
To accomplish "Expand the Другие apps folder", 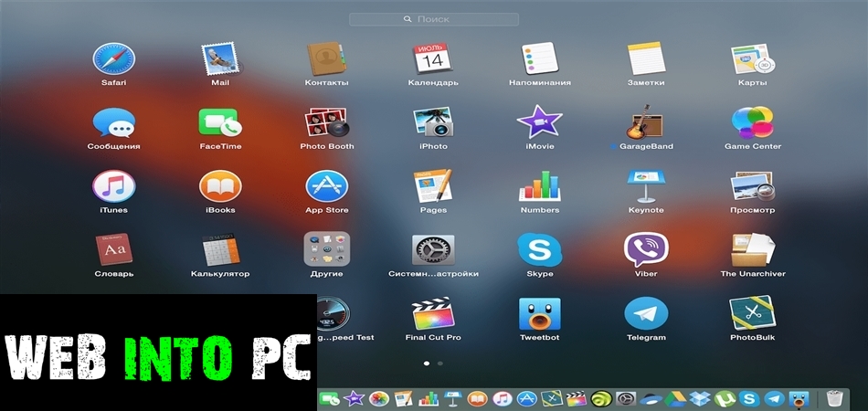I will pyautogui.click(x=326, y=249).
